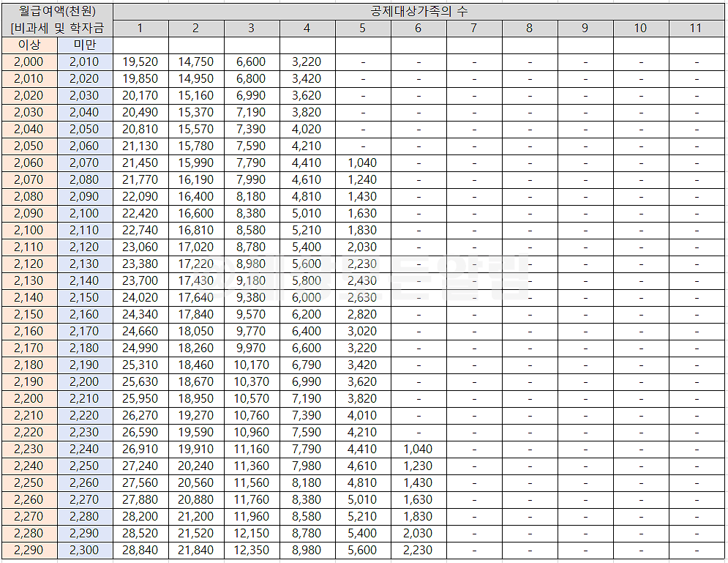728x563 pixels.
Task: Select the 28,200 cell
Action: coord(140,517)
